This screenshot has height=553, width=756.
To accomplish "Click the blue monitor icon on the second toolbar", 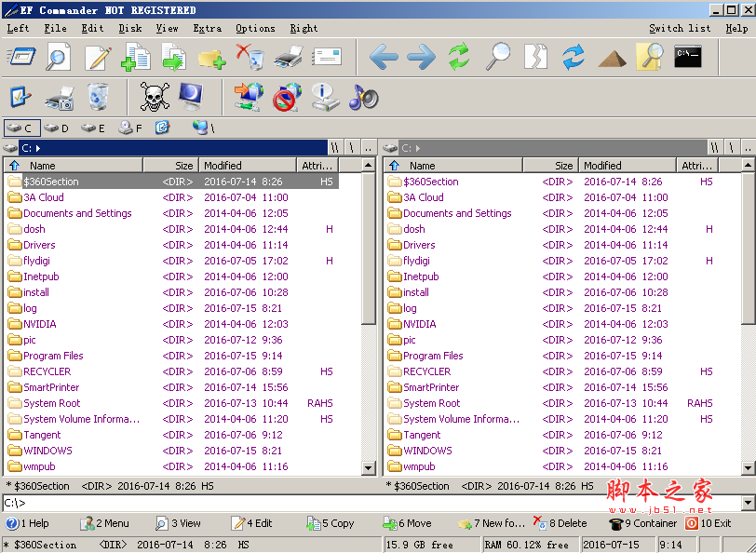I will pos(192,97).
